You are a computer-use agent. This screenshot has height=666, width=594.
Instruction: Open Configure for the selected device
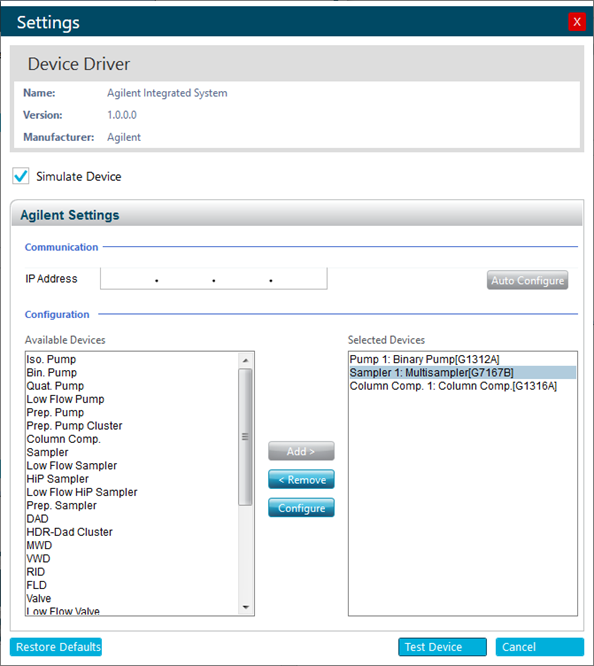(x=301, y=508)
